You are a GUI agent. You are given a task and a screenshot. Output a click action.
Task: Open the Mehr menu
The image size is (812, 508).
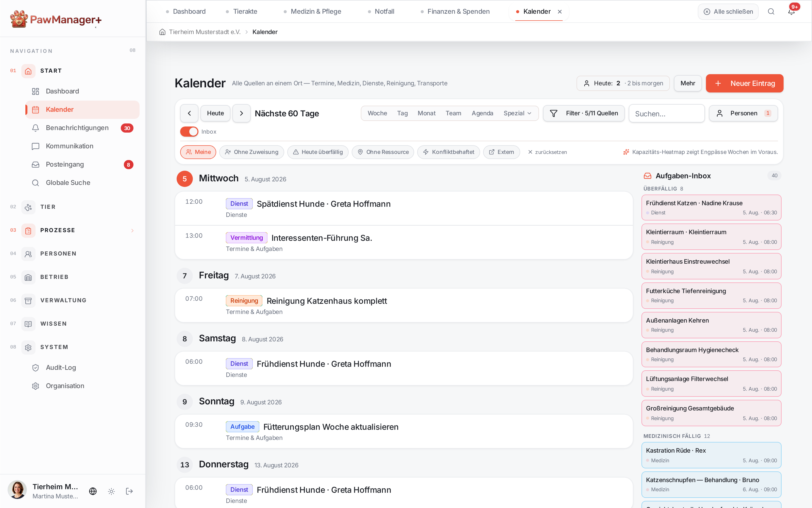687,83
